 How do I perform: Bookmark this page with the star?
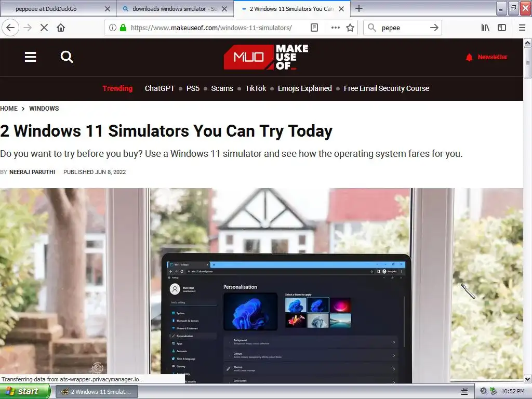point(350,28)
